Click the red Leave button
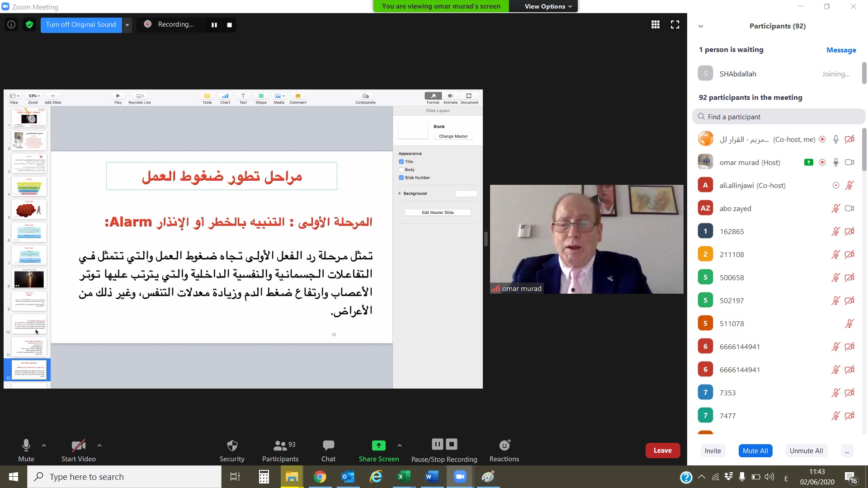 662,450
